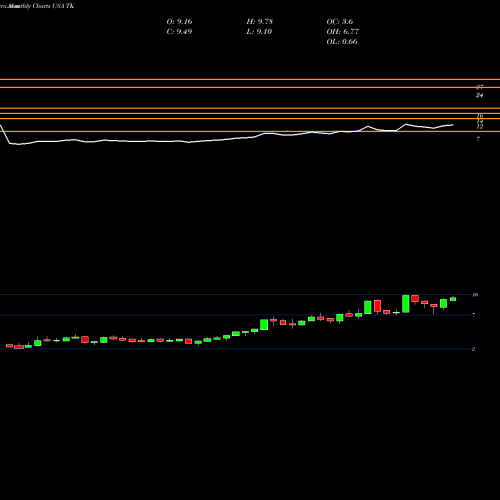The height and width of the screenshot is (500, 500).
Task: Select the low value "L: 9.10"
Action: (x=259, y=32)
